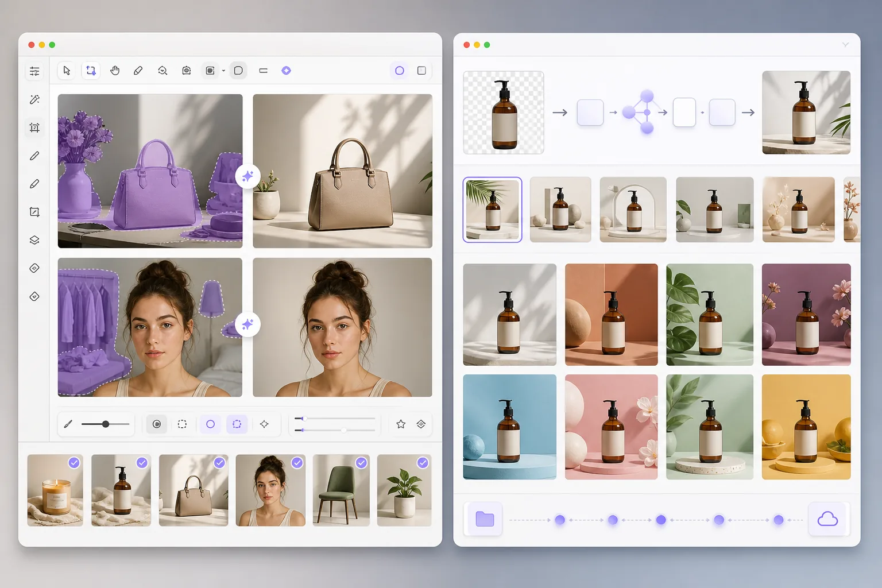This screenshot has width=882, height=588.
Task: Toggle the checkmark on the pump bottle thumbnail
Action: pyautogui.click(x=142, y=463)
